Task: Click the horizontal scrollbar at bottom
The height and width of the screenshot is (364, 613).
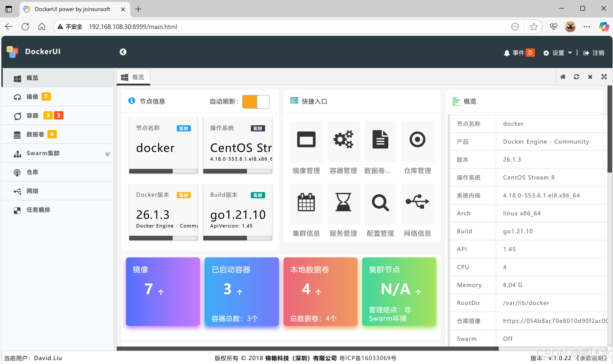Action: (307, 349)
